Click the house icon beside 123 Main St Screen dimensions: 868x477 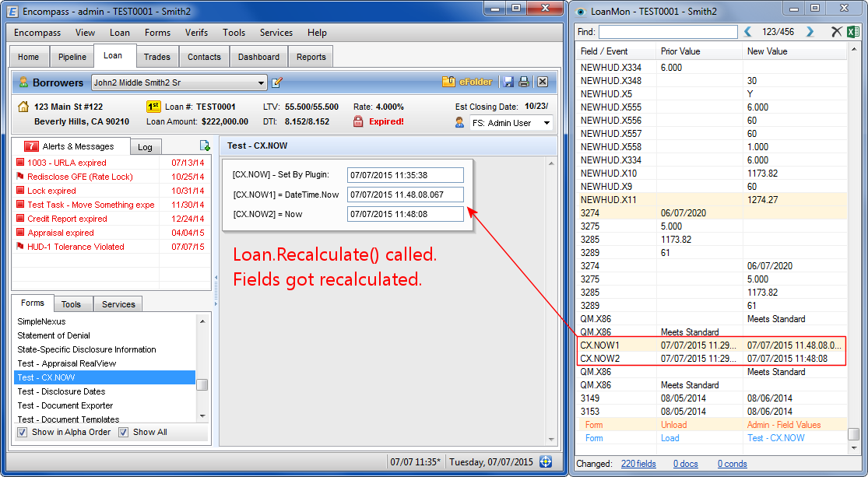point(23,107)
